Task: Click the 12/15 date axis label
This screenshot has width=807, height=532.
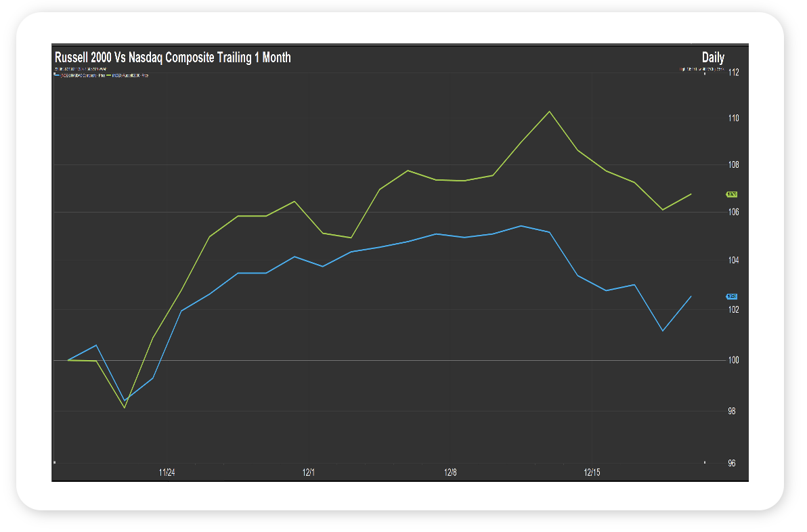Action: (592, 472)
